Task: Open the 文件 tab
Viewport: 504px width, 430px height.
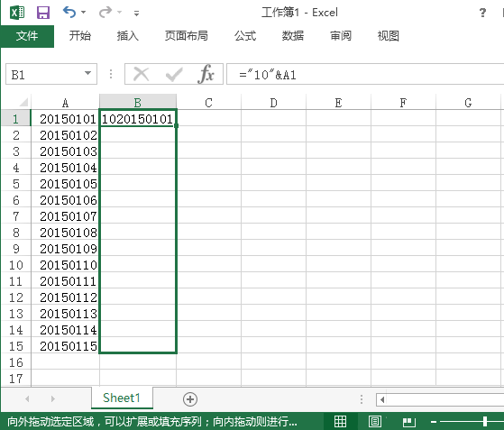Action: [x=27, y=36]
